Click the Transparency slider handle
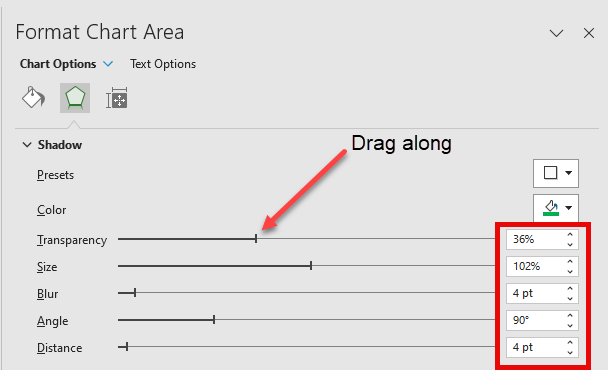 coord(256,239)
